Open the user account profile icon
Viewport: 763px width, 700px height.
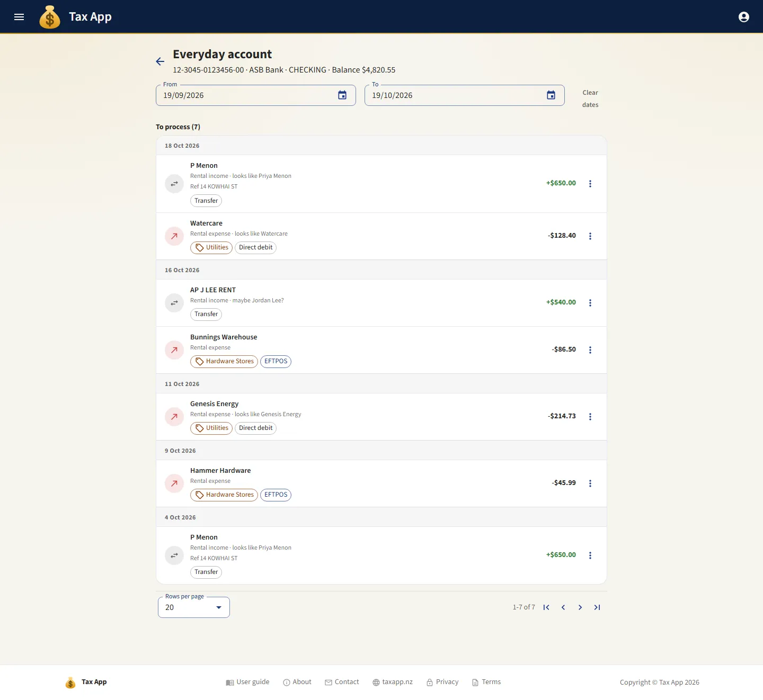(744, 17)
